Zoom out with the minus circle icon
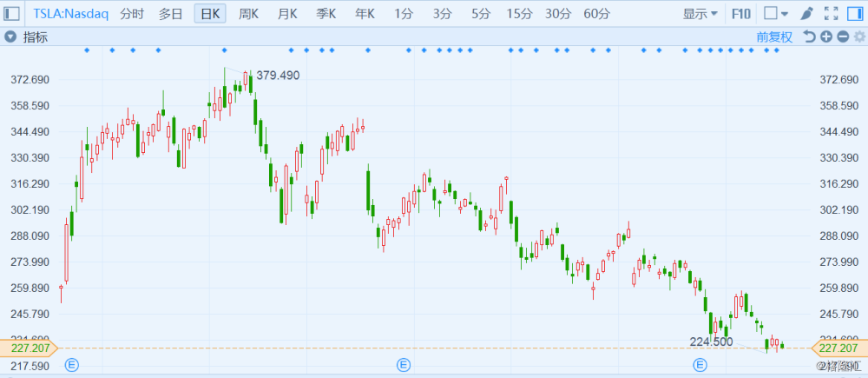The width and height of the screenshot is (868, 378). (842, 36)
